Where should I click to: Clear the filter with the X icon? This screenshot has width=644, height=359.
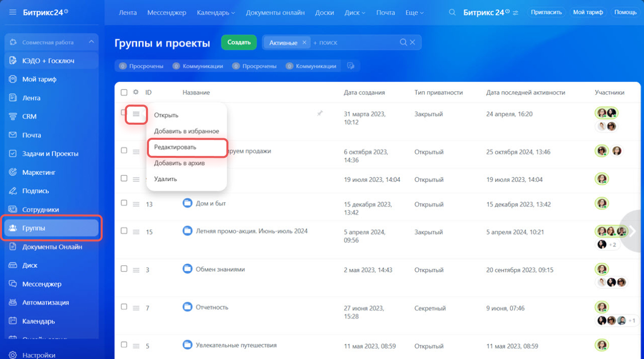click(x=413, y=43)
